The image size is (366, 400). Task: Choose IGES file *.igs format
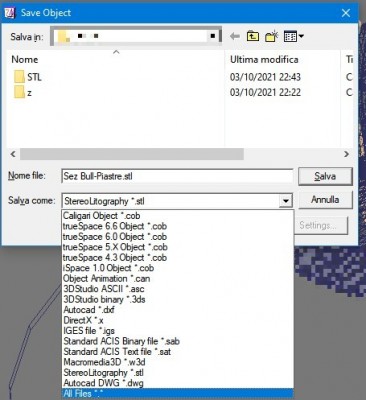coord(178,331)
